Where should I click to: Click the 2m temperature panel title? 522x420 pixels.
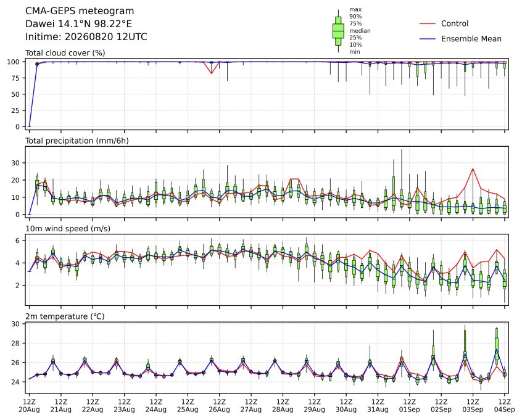65,316
